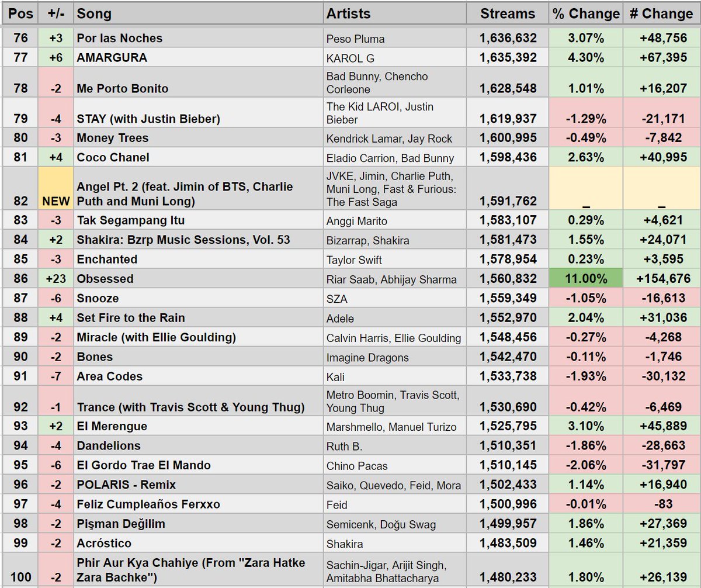
Task: Click the Pos column header
Action: pos(21,13)
